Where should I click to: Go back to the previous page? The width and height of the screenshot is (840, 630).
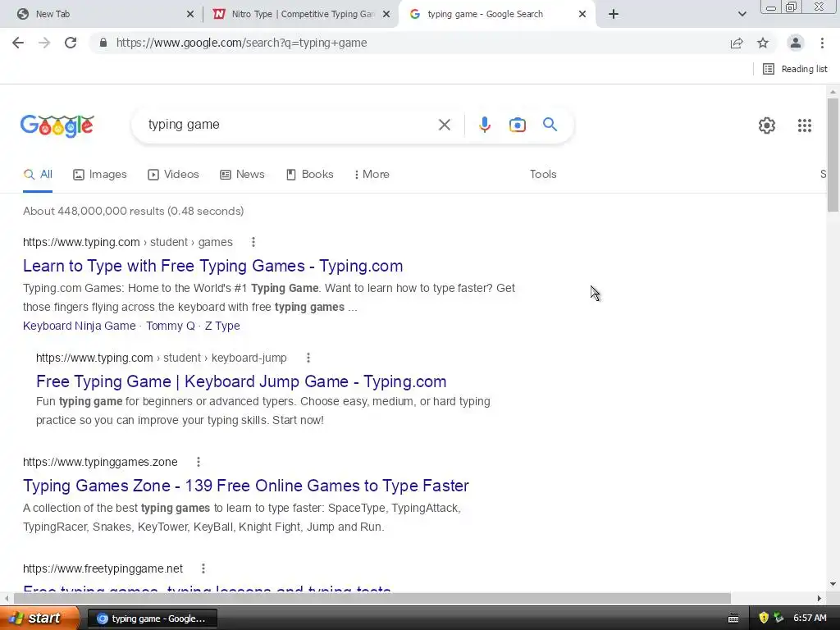coord(18,43)
